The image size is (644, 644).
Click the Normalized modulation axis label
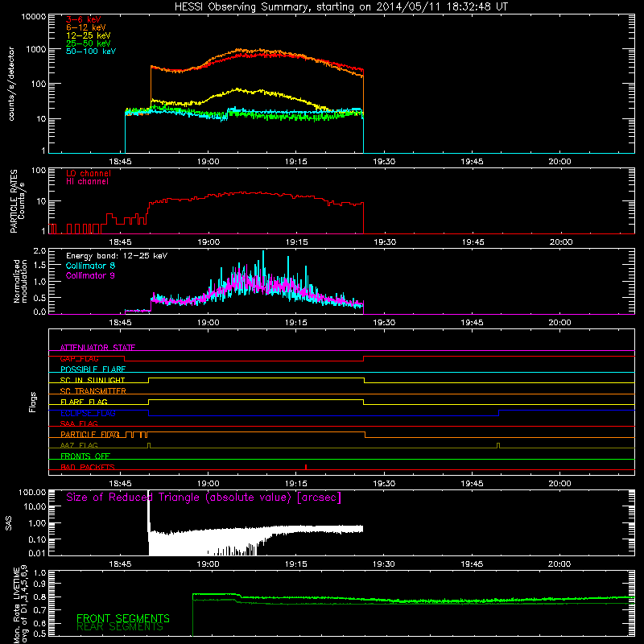click(x=20, y=281)
